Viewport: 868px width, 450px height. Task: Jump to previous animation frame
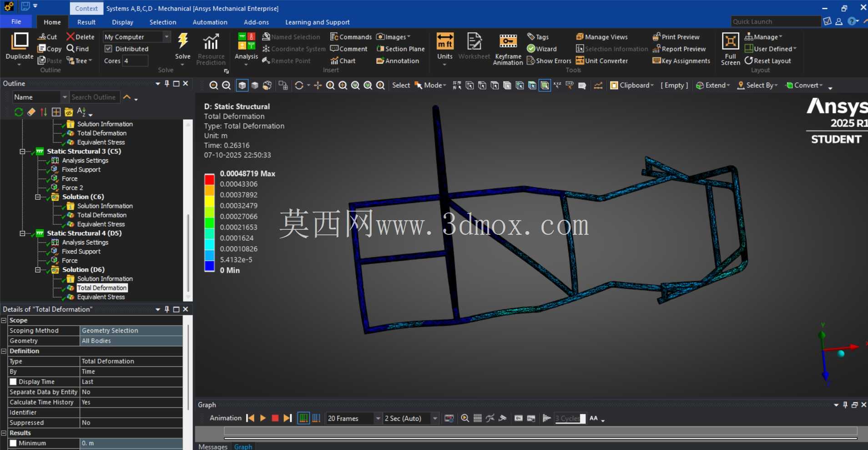(250, 418)
